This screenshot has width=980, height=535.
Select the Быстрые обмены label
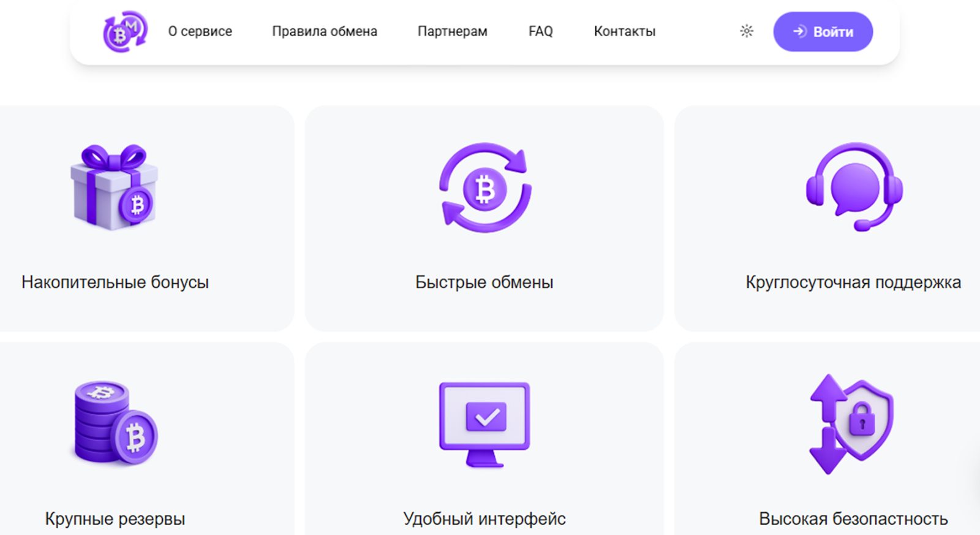[484, 282]
